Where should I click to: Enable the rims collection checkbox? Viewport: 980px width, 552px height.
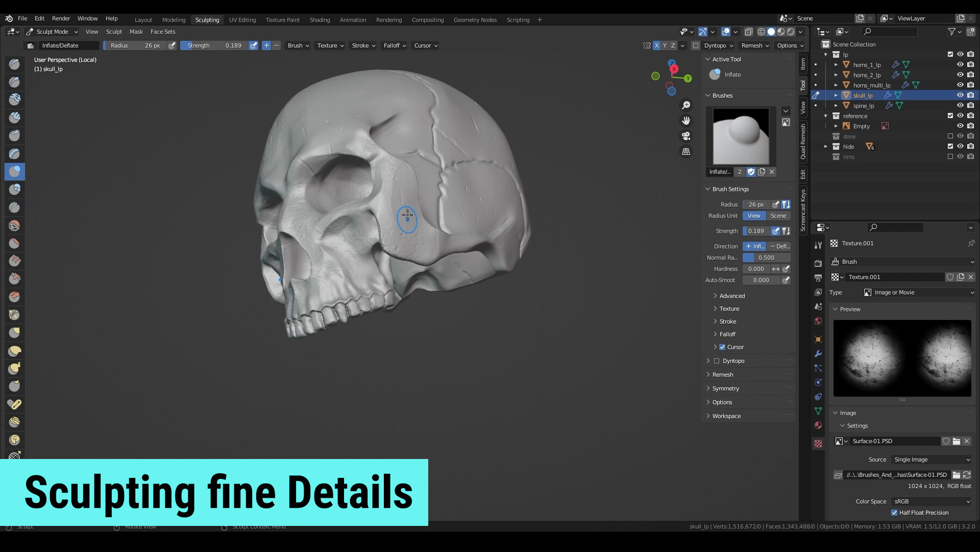(950, 156)
